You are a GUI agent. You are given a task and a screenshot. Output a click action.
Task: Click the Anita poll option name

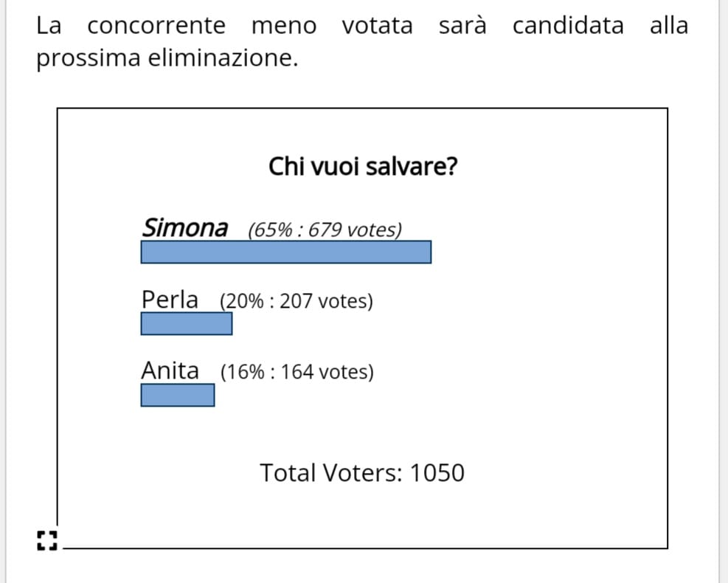pos(170,370)
